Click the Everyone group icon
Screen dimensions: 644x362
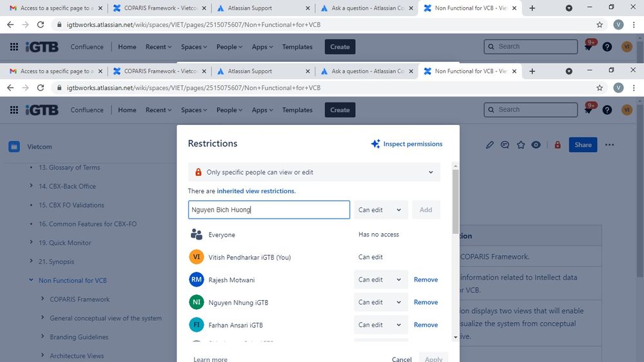pyautogui.click(x=197, y=234)
